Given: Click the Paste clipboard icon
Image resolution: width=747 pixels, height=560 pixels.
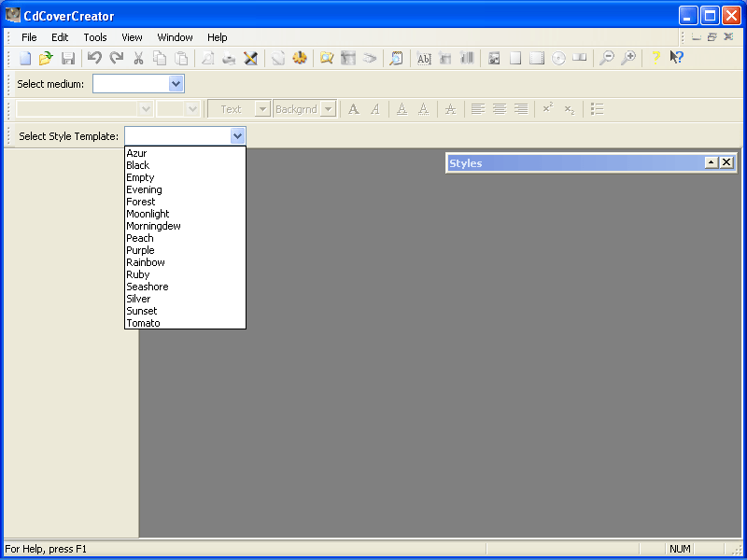Looking at the screenshot, I should point(181,58).
